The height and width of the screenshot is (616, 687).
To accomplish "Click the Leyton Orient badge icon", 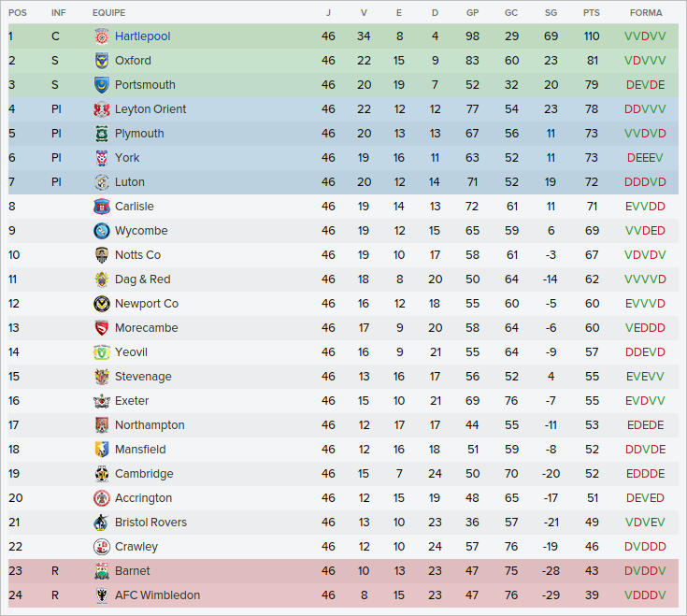I will coord(102,109).
